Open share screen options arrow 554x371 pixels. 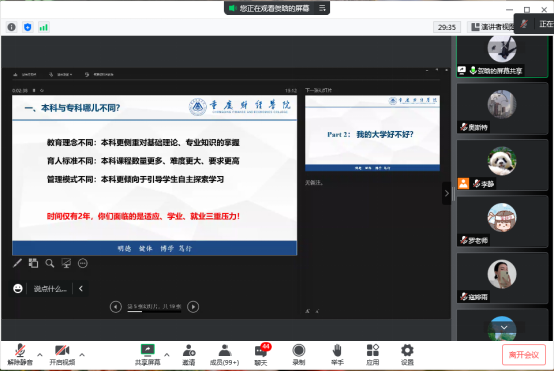pyautogui.click(x=167, y=354)
